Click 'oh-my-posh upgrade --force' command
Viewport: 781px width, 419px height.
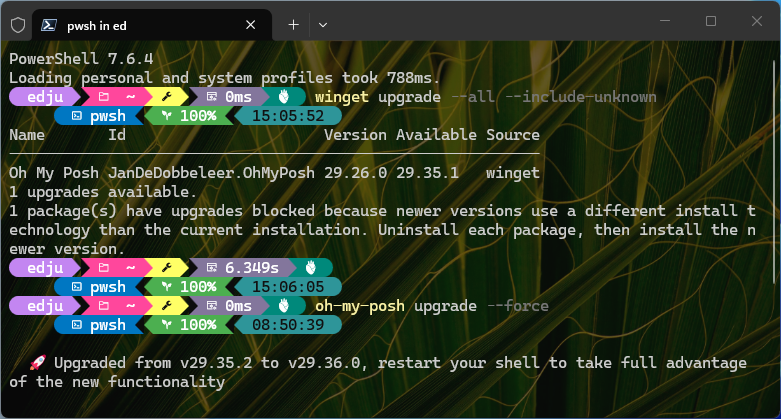click(x=432, y=305)
